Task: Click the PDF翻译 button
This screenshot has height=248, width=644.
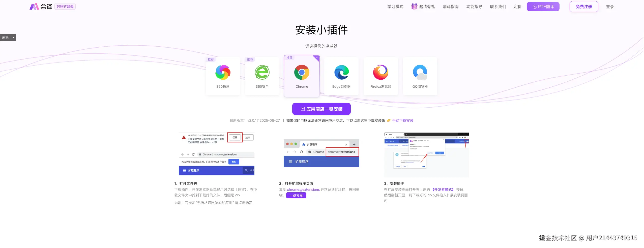Action: 543,7
